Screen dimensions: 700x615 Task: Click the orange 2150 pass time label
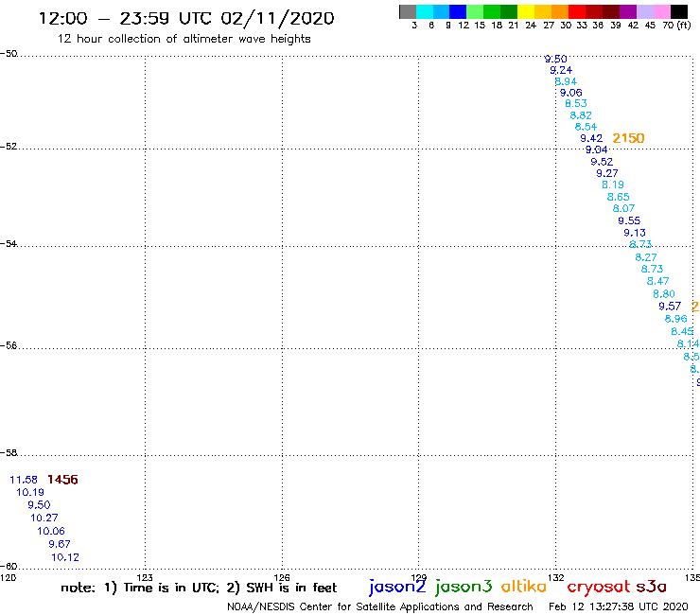click(628, 138)
